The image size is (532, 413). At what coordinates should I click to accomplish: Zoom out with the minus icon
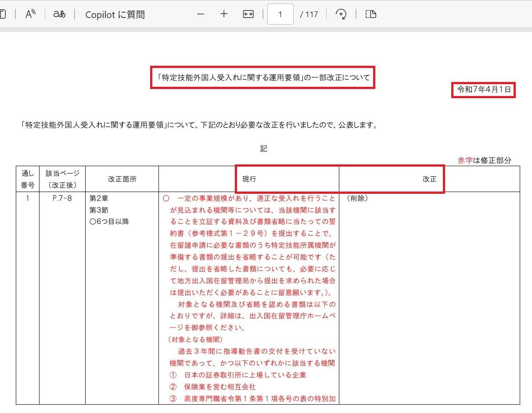pyautogui.click(x=201, y=14)
